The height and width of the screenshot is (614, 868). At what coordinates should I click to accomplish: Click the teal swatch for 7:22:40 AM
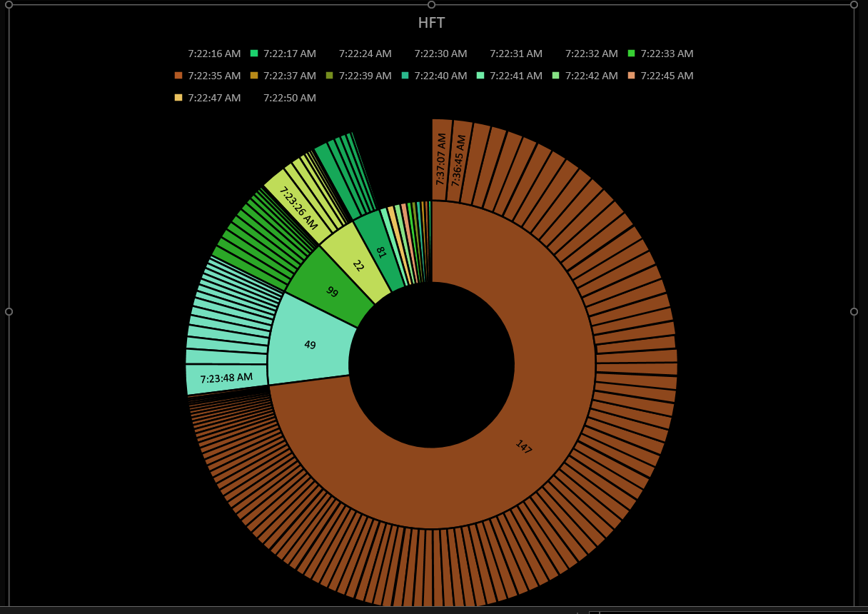pyautogui.click(x=405, y=76)
